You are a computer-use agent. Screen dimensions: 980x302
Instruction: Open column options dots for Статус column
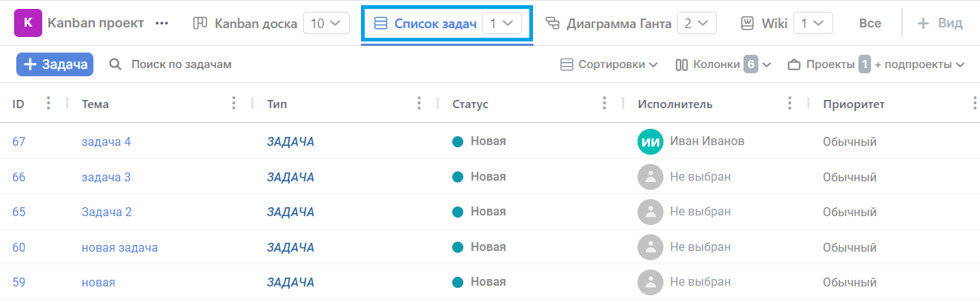[605, 104]
